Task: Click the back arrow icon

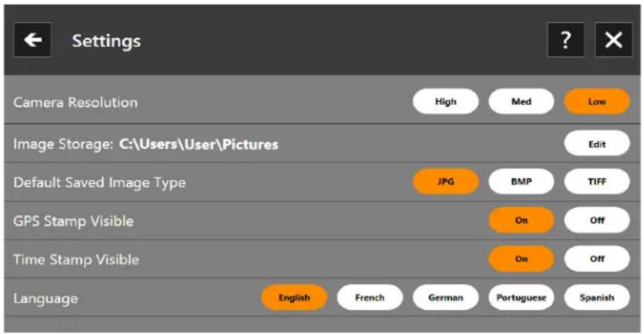Action: click(x=32, y=40)
